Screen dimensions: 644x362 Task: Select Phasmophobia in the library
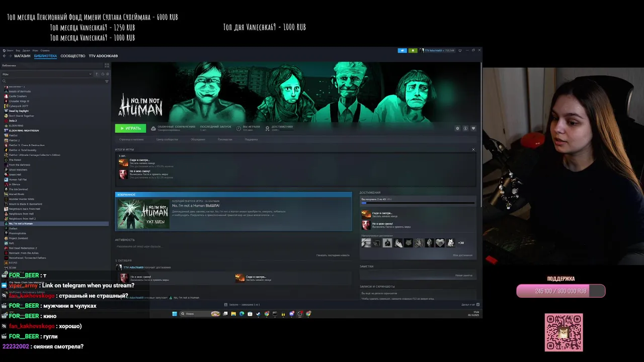tap(17, 233)
